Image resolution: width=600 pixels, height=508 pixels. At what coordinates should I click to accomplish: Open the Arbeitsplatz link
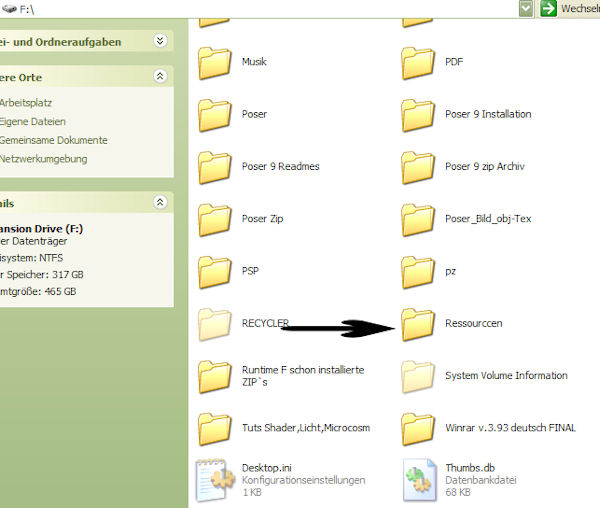(x=26, y=103)
